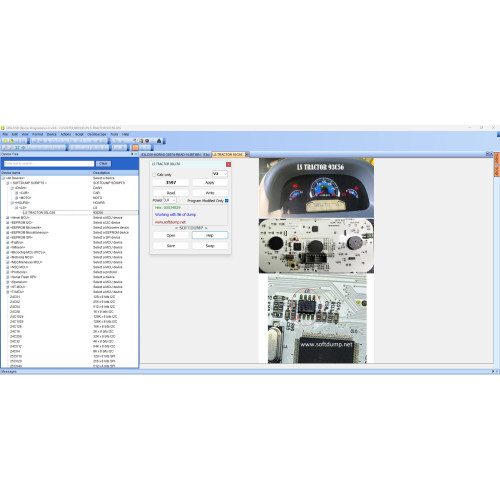Screen dimensions: 500x500
Task: Click upper orange vertical tab on right edge
Action: click(x=496, y=158)
